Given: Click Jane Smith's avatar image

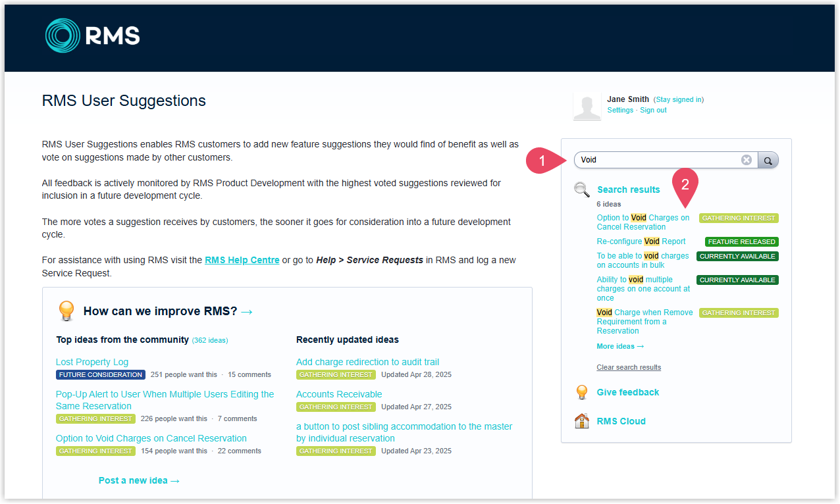Looking at the screenshot, I should pos(587,107).
